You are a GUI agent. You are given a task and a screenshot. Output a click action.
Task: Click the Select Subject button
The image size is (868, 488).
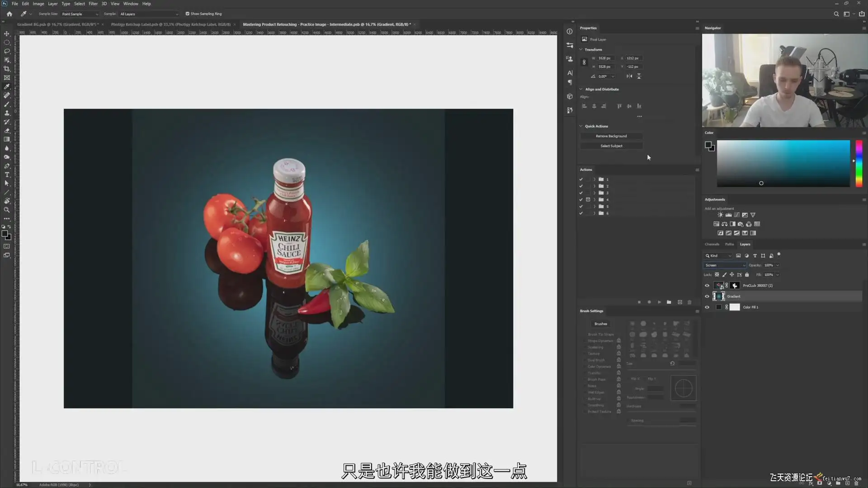611,146
